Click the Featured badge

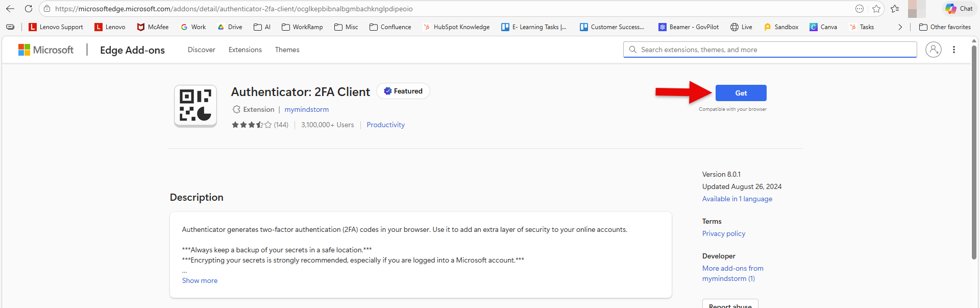403,91
